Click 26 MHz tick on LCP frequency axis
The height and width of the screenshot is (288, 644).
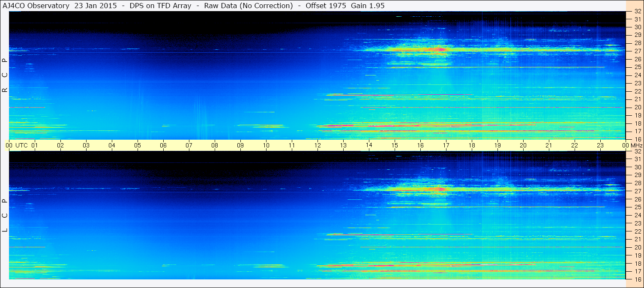click(x=638, y=199)
